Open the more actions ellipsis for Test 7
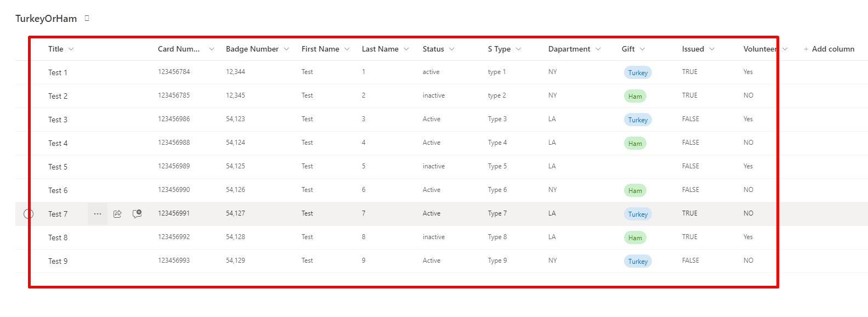Image resolution: width=868 pixels, height=317 pixels. click(x=98, y=214)
